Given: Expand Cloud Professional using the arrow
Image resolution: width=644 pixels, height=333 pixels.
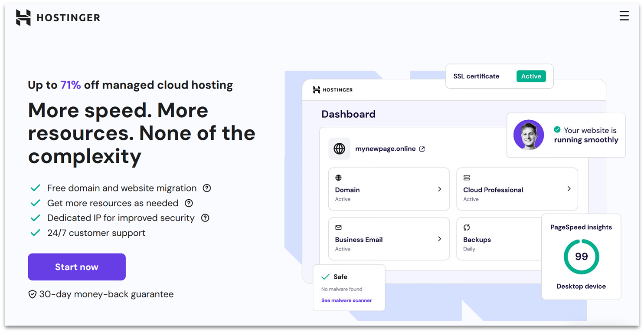Looking at the screenshot, I should click(x=569, y=188).
